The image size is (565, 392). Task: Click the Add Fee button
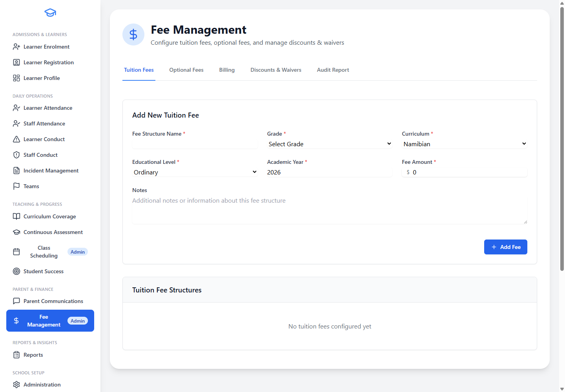506,247
